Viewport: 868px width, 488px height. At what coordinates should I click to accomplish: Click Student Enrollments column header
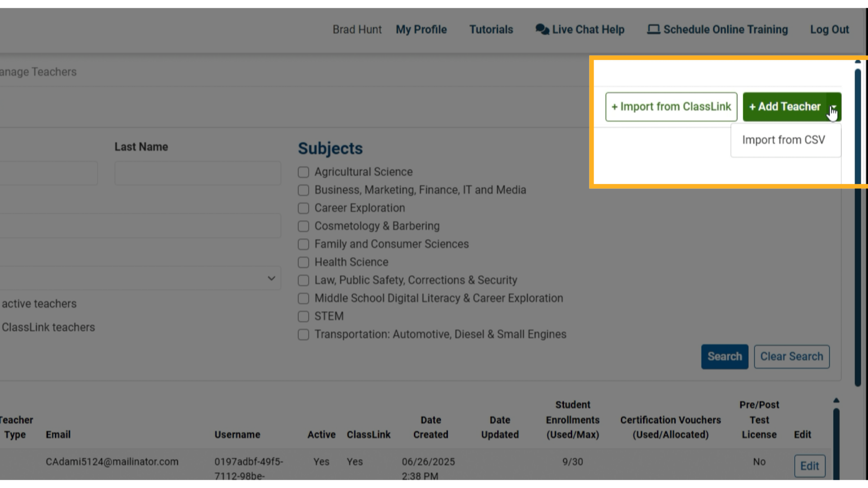[573, 420]
